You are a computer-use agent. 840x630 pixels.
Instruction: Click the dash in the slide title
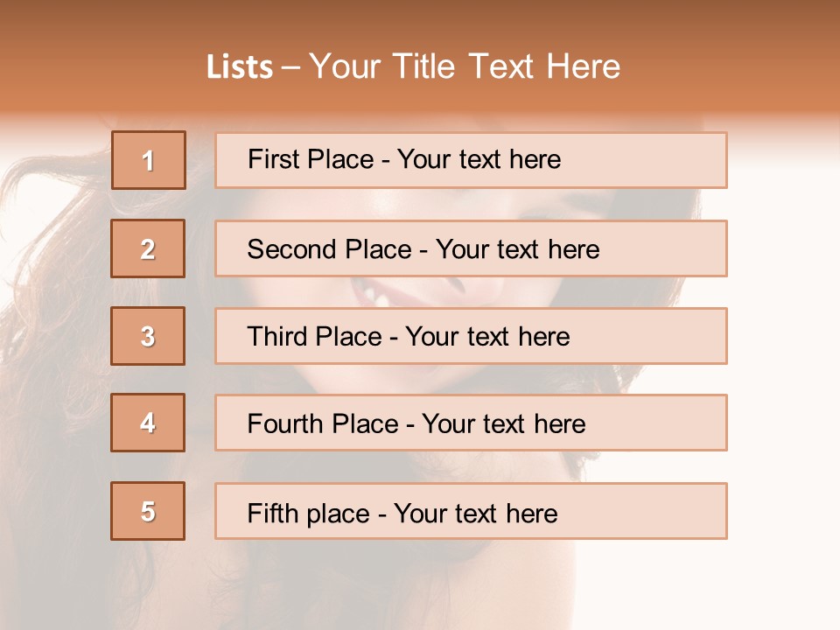[x=291, y=67]
